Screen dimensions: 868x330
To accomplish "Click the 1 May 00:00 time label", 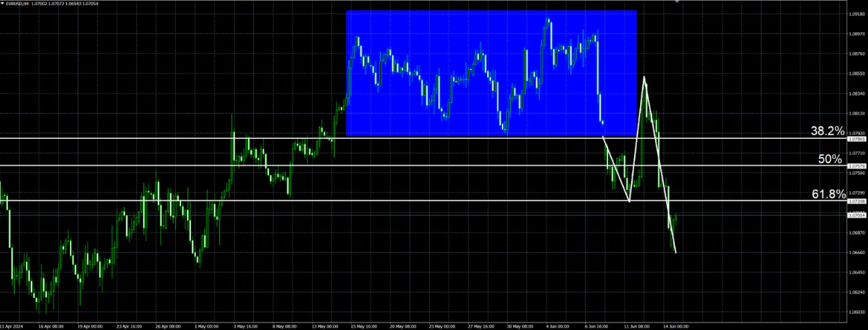I will [206, 326].
